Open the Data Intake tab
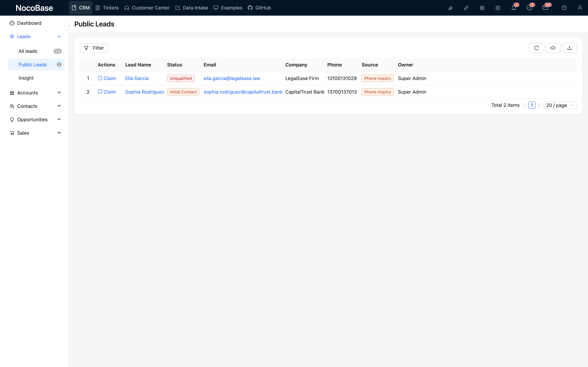This screenshot has height=367, width=588. coord(192,8)
